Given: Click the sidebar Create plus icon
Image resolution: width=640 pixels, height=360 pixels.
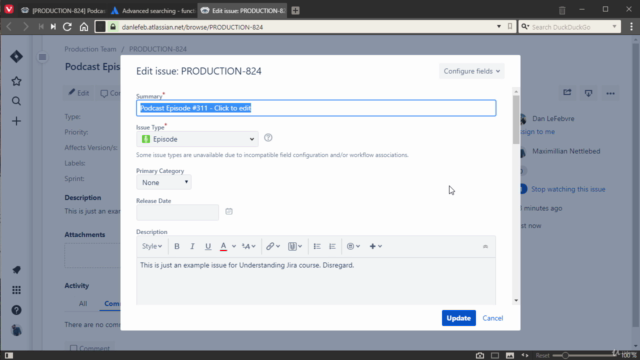Looking at the screenshot, I should (16, 121).
